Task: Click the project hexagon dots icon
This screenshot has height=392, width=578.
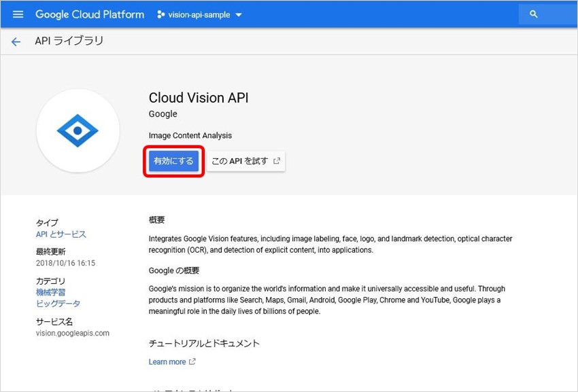Action: coord(160,15)
